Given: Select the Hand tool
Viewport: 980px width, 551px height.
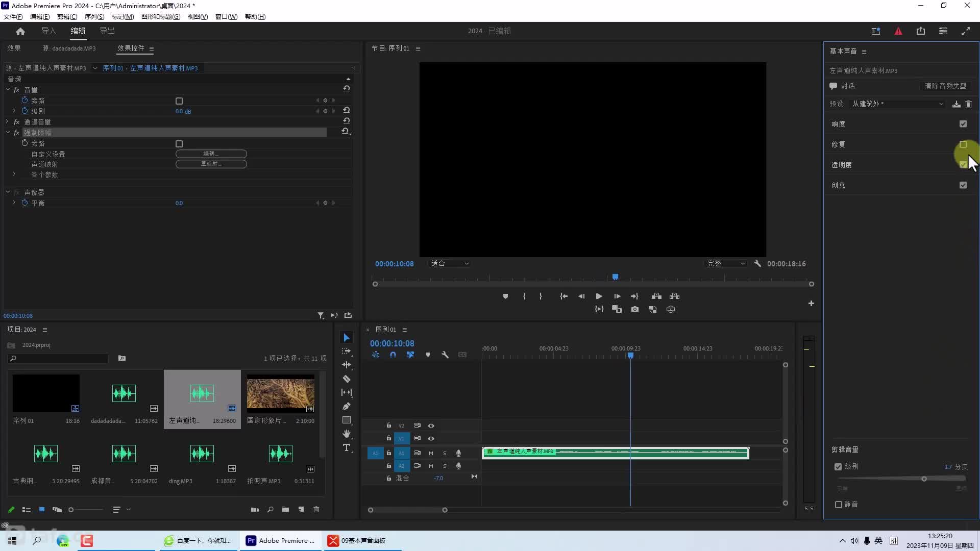Looking at the screenshot, I should pos(347,434).
